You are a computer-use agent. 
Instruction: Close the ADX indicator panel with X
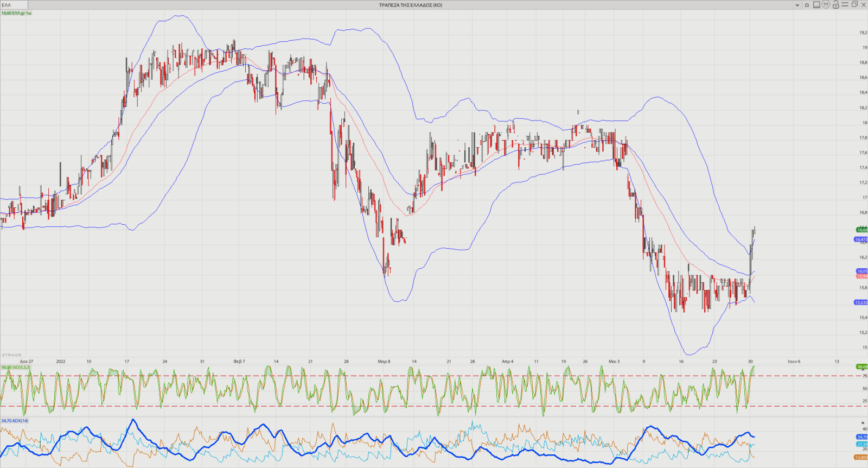[x=863, y=423]
